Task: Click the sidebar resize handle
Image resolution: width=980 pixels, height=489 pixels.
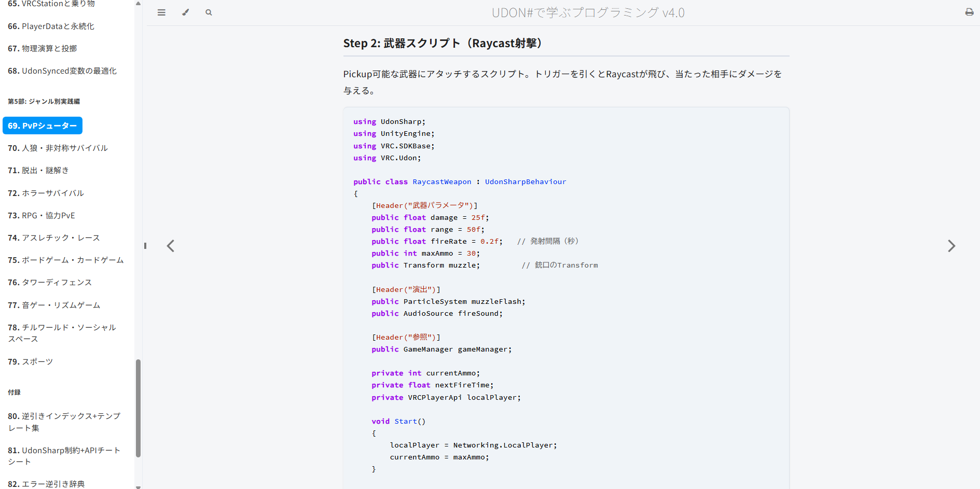Action: point(145,246)
